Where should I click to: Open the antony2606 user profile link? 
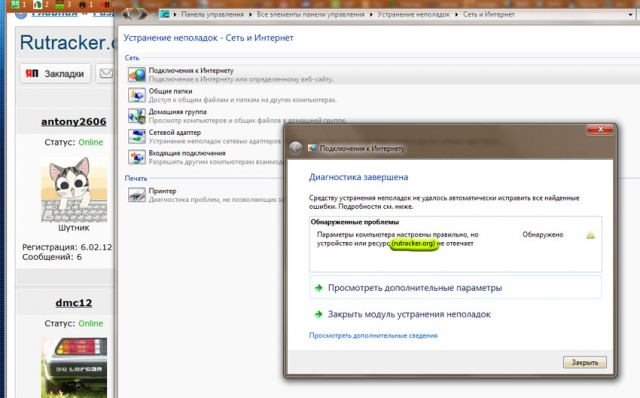(x=74, y=122)
